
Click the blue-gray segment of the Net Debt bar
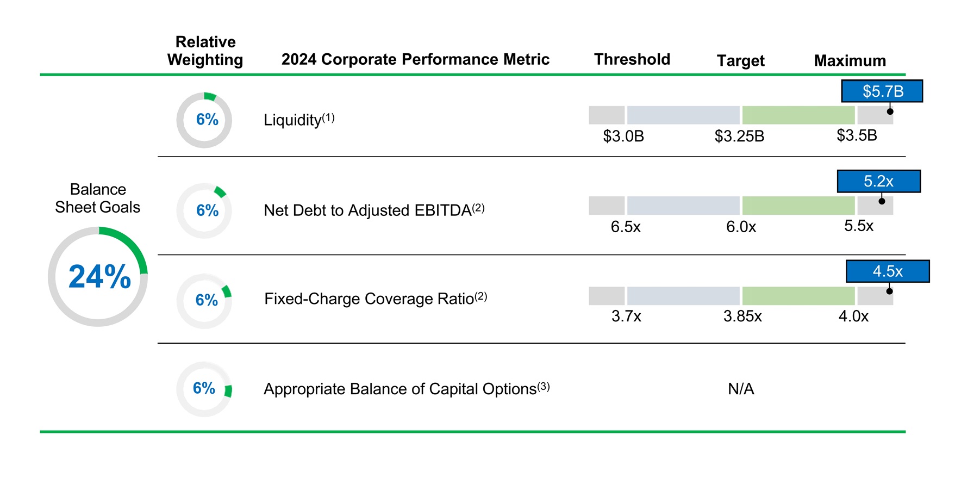[x=683, y=206]
